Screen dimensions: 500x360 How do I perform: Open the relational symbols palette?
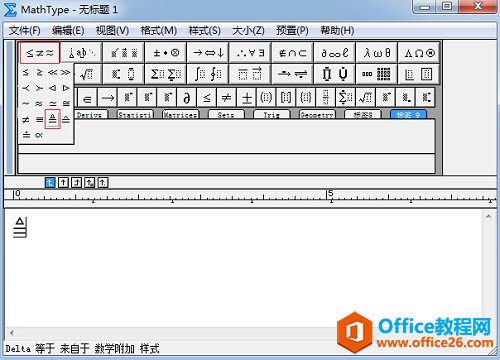(40, 53)
